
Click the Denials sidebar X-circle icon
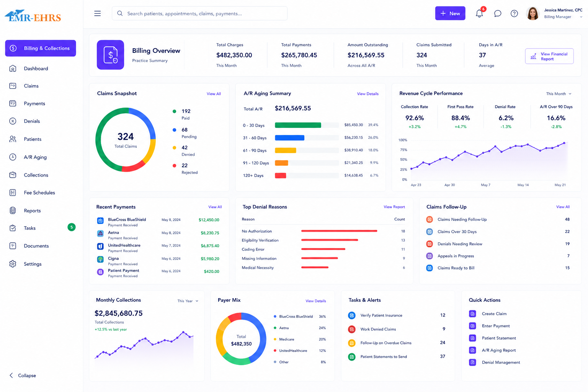pos(13,121)
